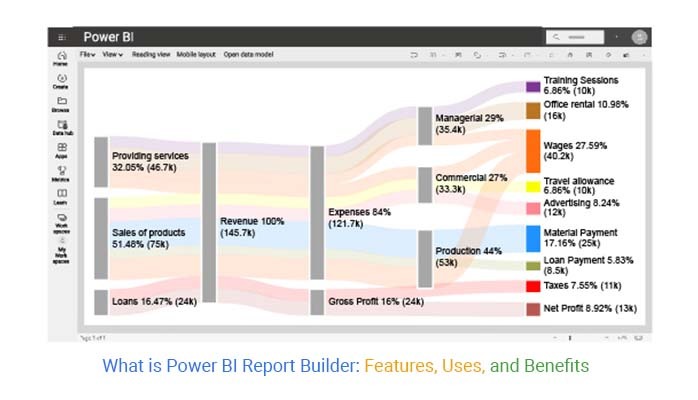Click the search box in the header
Image resolution: width=698 pixels, height=400 pixels.
[575, 37]
